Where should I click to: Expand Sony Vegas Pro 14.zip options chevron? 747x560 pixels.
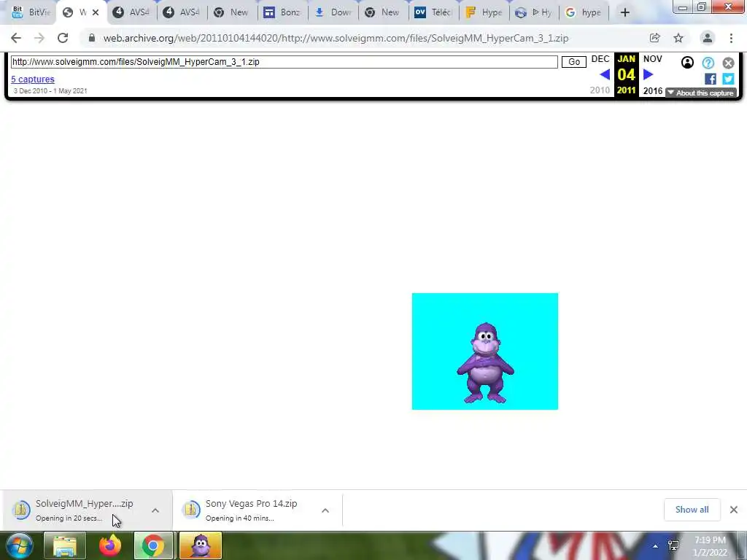pos(325,510)
